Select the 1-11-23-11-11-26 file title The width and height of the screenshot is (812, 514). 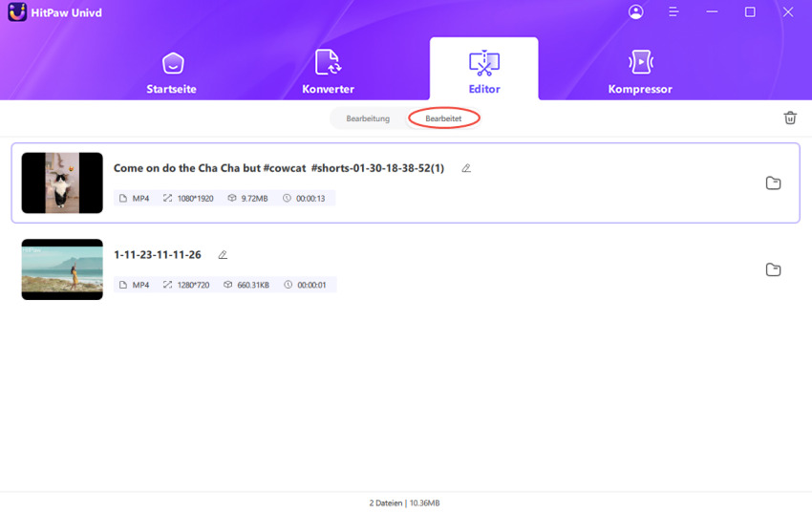[x=158, y=255]
